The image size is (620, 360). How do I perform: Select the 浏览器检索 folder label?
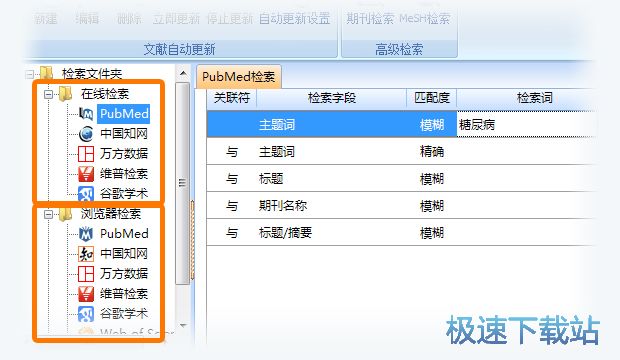point(111,214)
